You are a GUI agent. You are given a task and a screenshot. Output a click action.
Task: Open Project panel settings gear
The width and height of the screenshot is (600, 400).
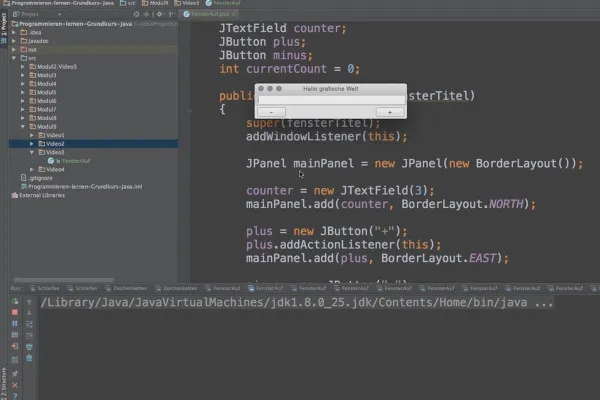(x=160, y=14)
